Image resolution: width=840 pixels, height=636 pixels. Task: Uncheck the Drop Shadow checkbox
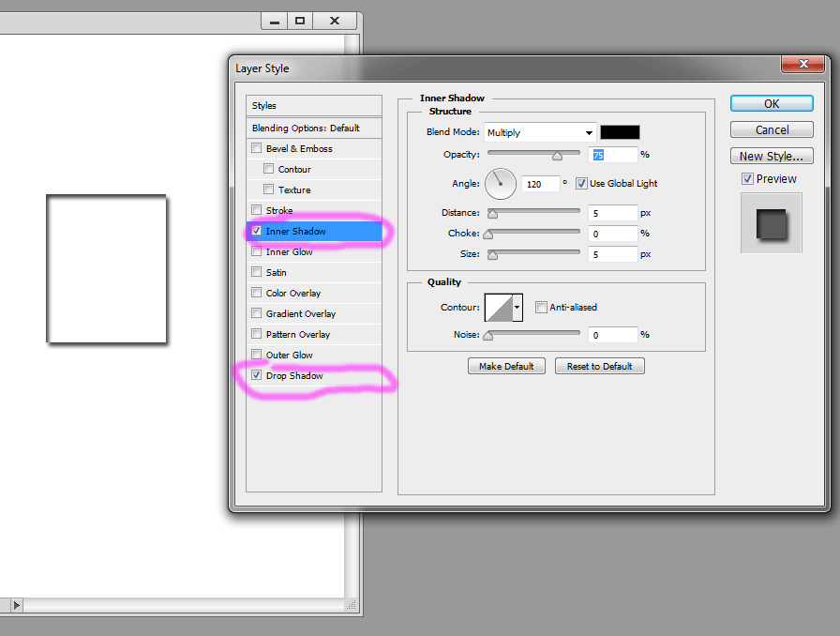coord(257,375)
